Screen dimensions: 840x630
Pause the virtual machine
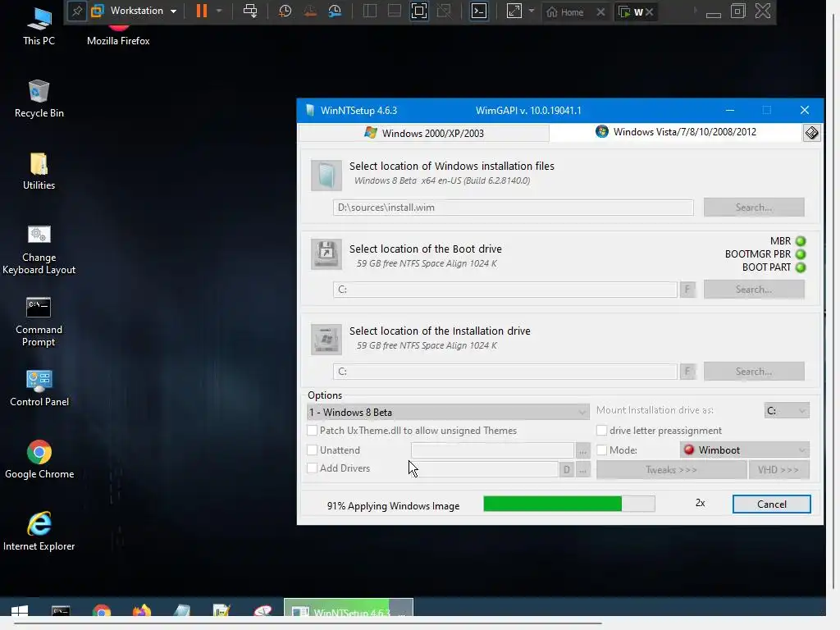coord(202,11)
